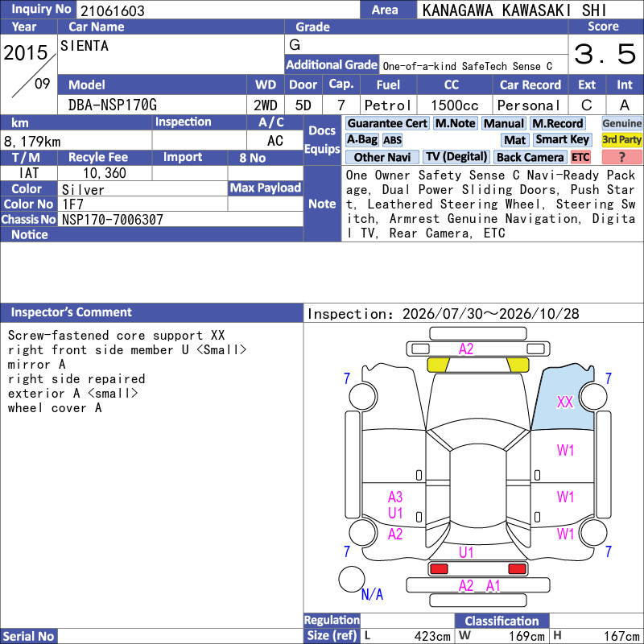
Task: Click the chassis number NSP170-7006307 field
Action: (x=180, y=219)
